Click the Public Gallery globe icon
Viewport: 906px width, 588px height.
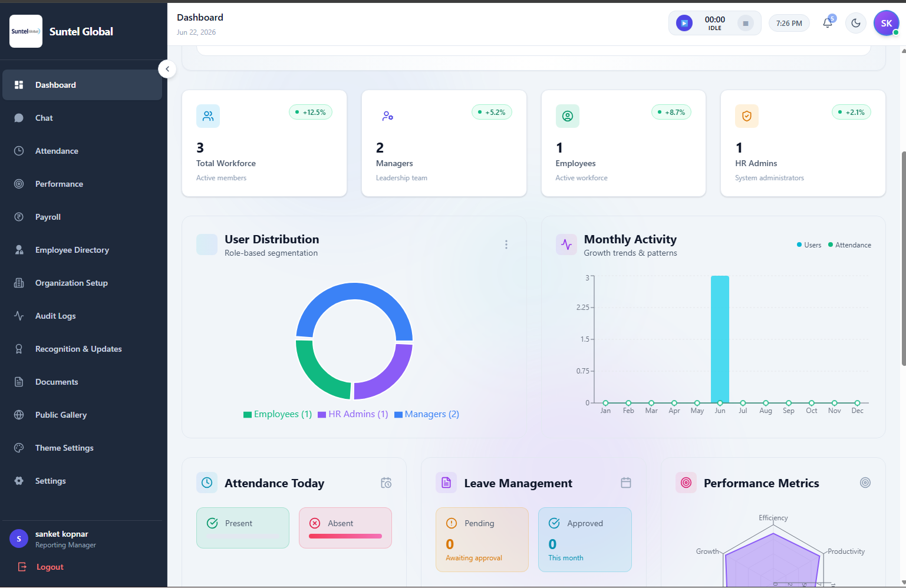pyautogui.click(x=19, y=415)
